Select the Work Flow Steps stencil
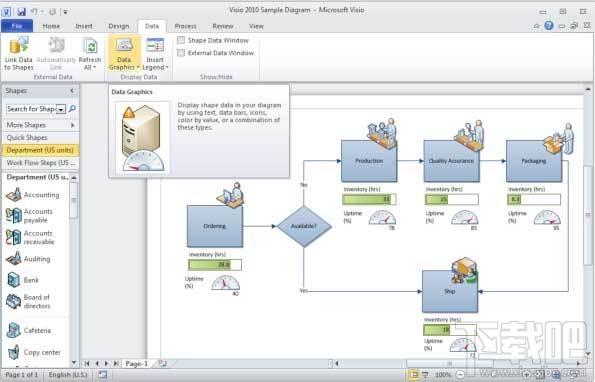 coord(40,163)
